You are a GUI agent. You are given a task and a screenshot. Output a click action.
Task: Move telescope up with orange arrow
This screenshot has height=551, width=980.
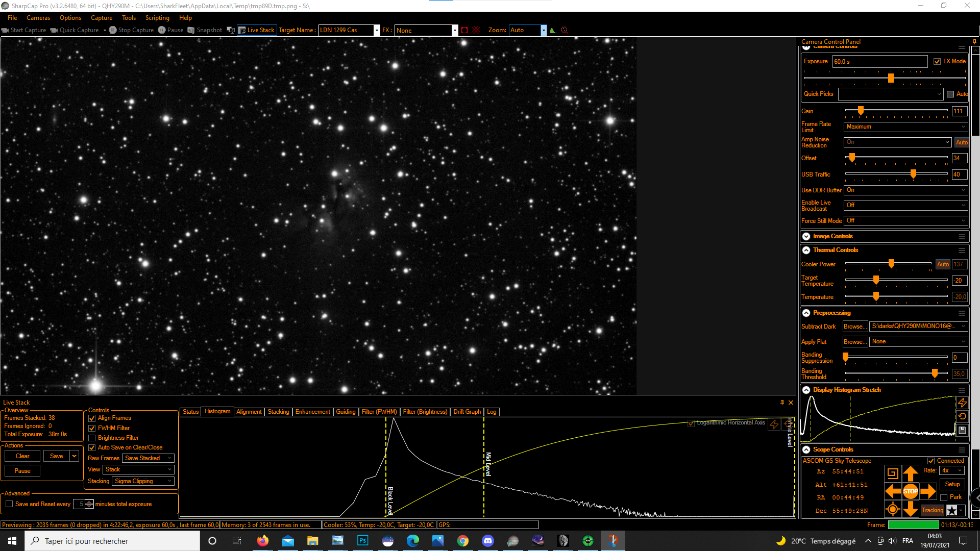click(911, 473)
